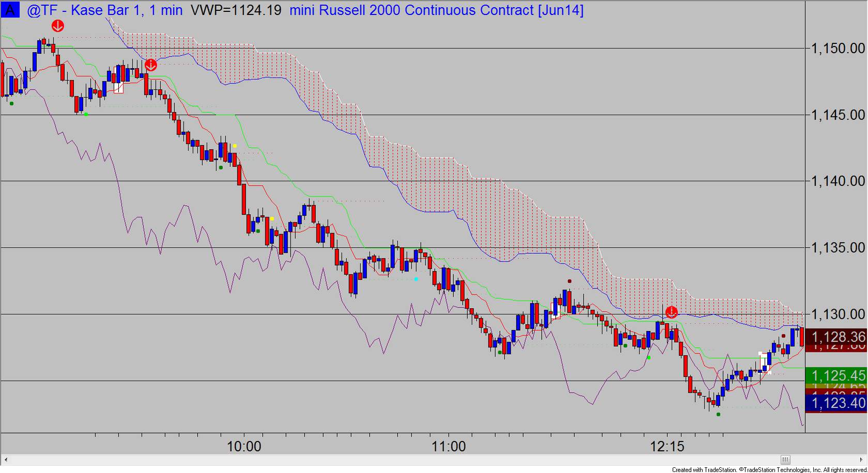Viewport: 868px width, 473px height.
Task: Click the 1,130.00 price axis label
Action: (x=838, y=314)
